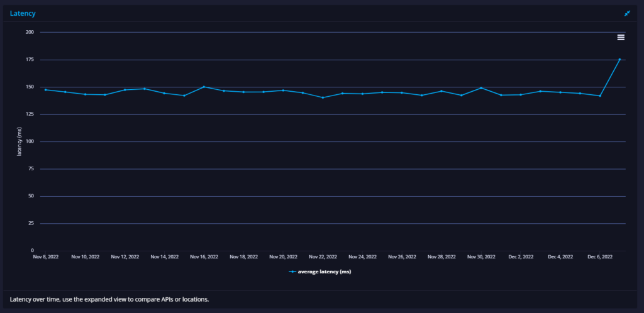This screenshot has height=313, width=644.
Task: Click the Dec 6, 2022 data point
Action: pyautogui.click(x=599, y=96)
